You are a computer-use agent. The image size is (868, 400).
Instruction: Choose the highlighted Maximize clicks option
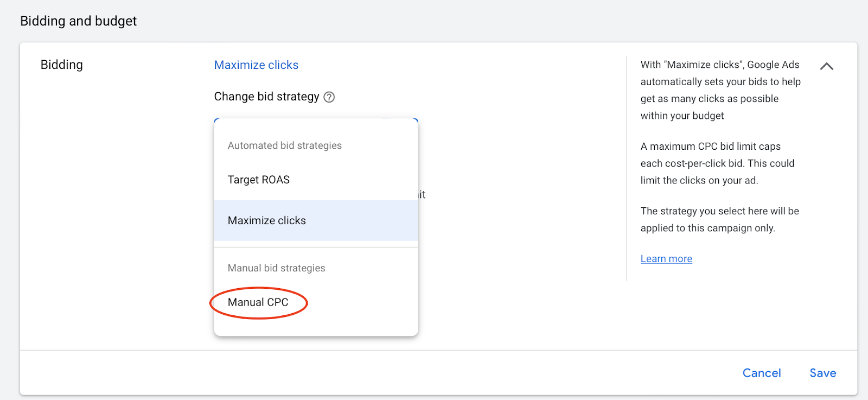[267, 220]
